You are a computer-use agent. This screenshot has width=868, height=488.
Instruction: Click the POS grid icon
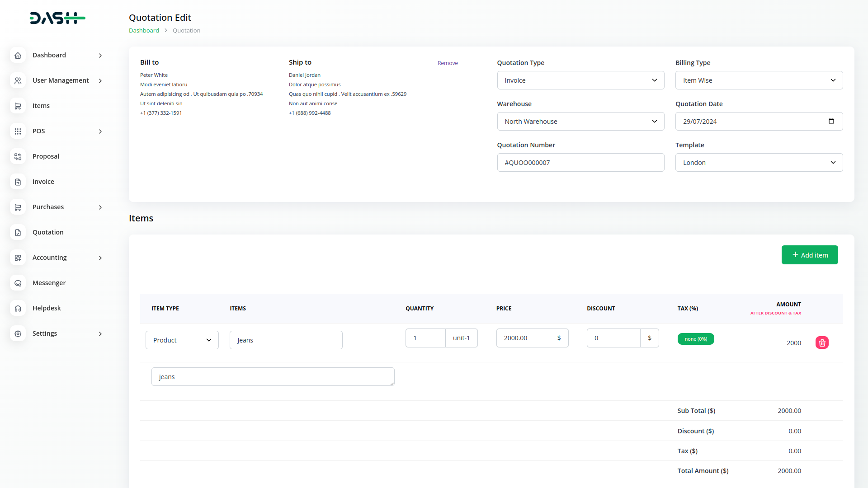18,131
